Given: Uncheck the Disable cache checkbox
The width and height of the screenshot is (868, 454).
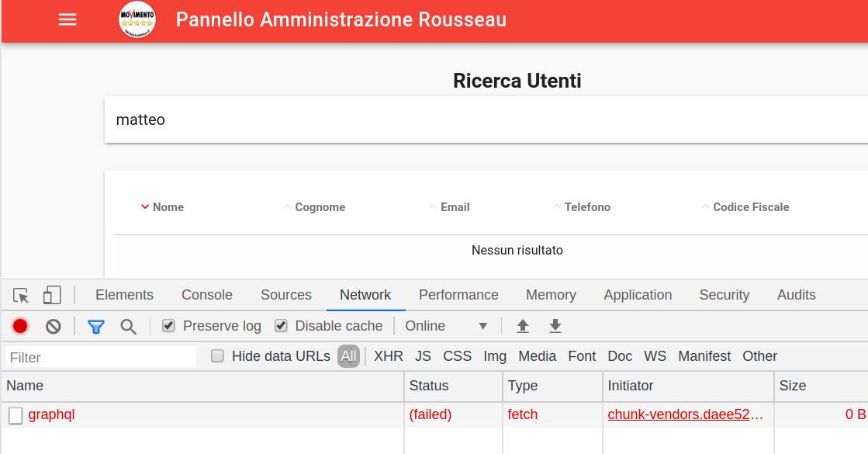Looking at the screenshot, I should [x=282, y=325].
